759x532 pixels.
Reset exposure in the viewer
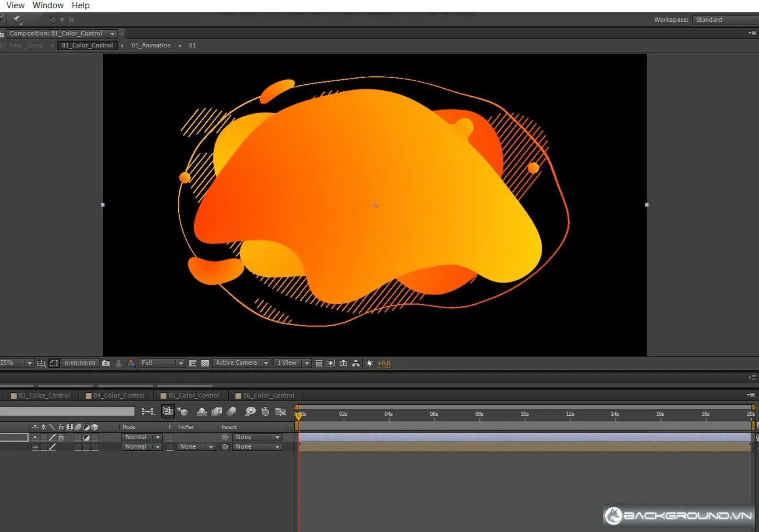tap(369, 363)
